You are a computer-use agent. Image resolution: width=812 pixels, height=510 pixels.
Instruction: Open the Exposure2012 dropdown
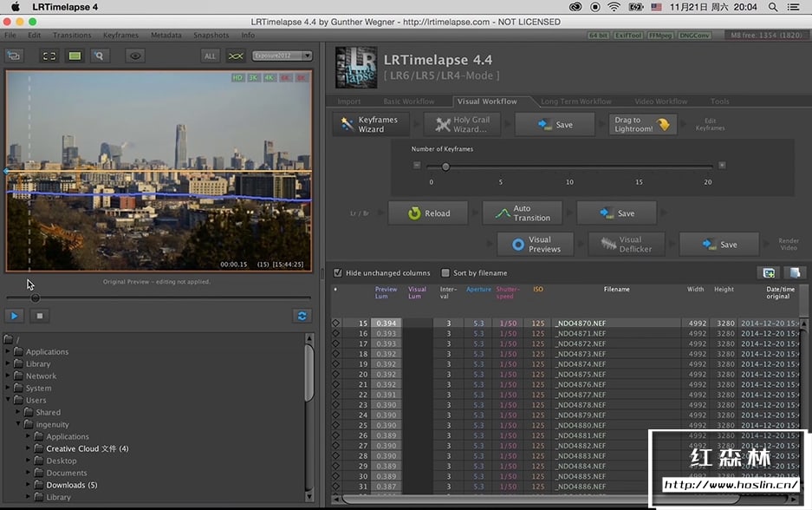click(282, 56)
